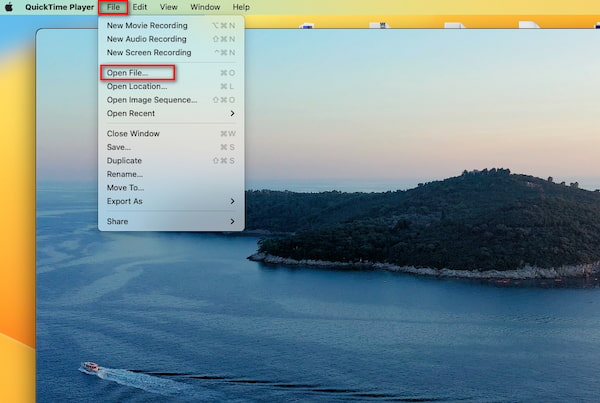The image size is (600, 403).
Task: Select Rename… menu item
Action: 171,174
